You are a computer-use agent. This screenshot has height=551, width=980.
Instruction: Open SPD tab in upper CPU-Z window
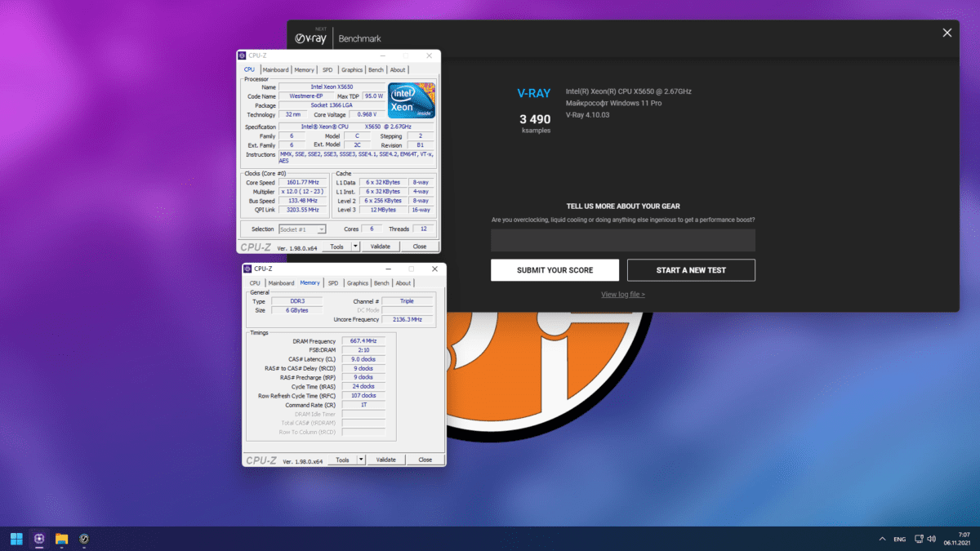click(x=327, y=70)
